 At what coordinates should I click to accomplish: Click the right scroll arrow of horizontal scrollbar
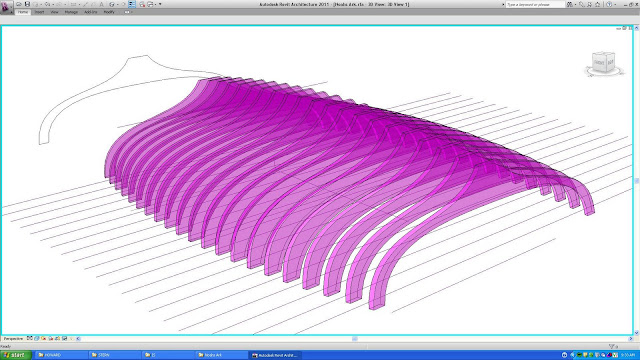(x=631, y=339)
